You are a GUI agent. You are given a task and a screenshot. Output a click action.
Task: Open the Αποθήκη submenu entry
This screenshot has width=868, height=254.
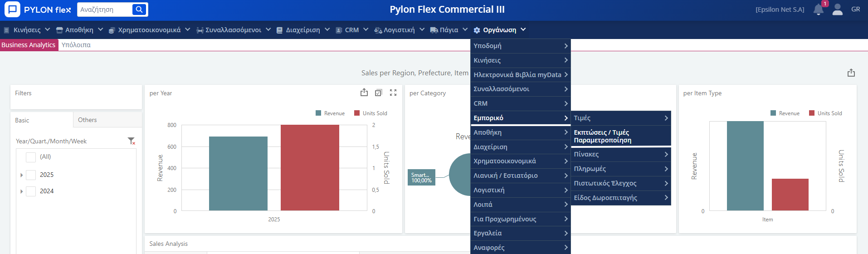tap(521, 132)
